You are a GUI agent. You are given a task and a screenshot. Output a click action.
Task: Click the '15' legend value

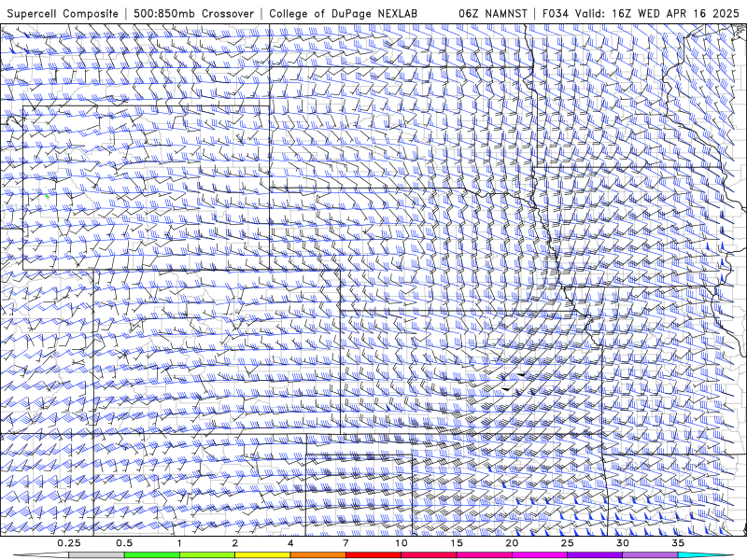coord(457,543)
